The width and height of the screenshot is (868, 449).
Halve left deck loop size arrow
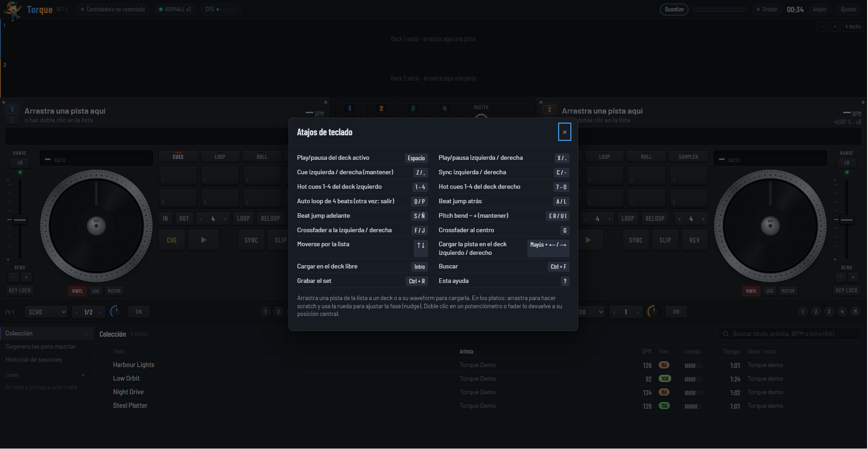click(x=201, y=219)
